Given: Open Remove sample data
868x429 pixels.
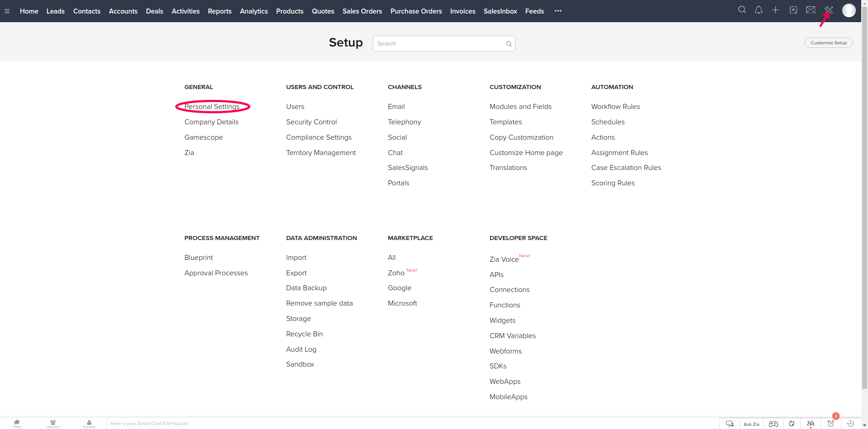Looking at the screenshot, I should 319,303.
